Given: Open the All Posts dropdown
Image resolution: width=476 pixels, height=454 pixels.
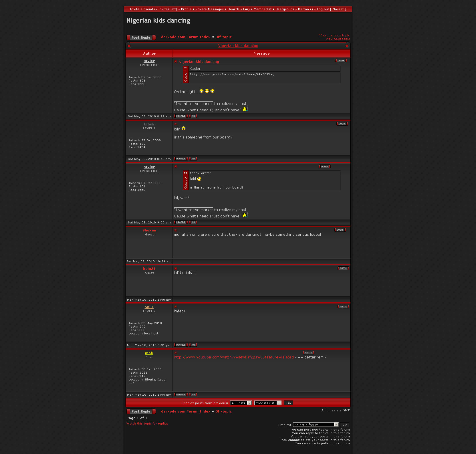Looking at the screenshot, I should click(241, 403).
